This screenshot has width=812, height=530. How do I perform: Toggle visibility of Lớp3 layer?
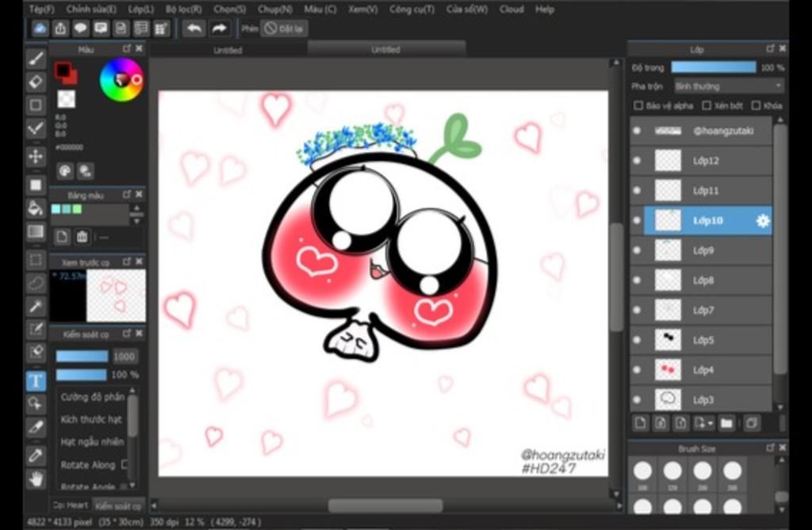(637, 399)
